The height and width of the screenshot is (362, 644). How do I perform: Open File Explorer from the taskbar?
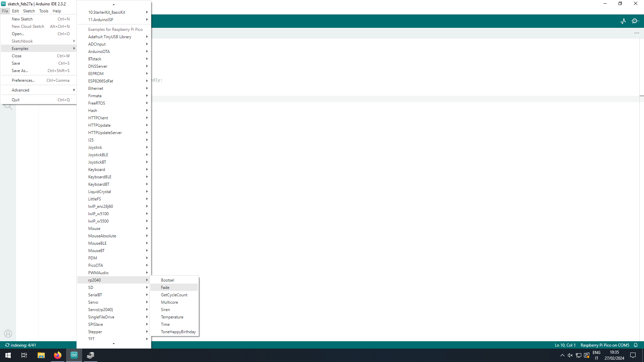pyautogui.click(x=41, y=355)
